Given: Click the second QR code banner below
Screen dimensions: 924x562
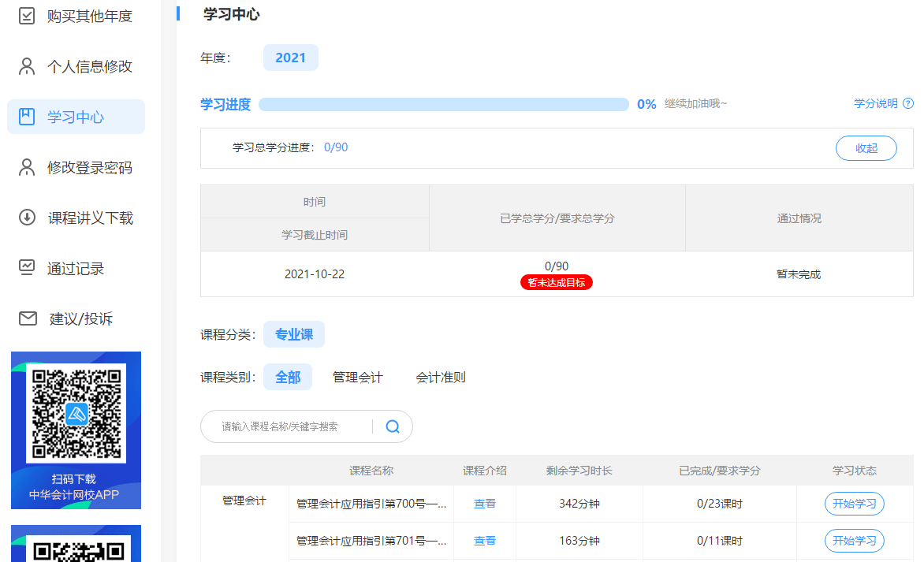Looking at the screenshot, I should [76, 543].
